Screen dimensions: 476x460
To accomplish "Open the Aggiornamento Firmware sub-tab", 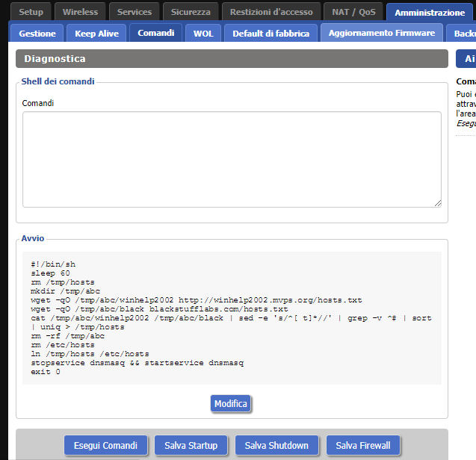I will click(381, 33).
